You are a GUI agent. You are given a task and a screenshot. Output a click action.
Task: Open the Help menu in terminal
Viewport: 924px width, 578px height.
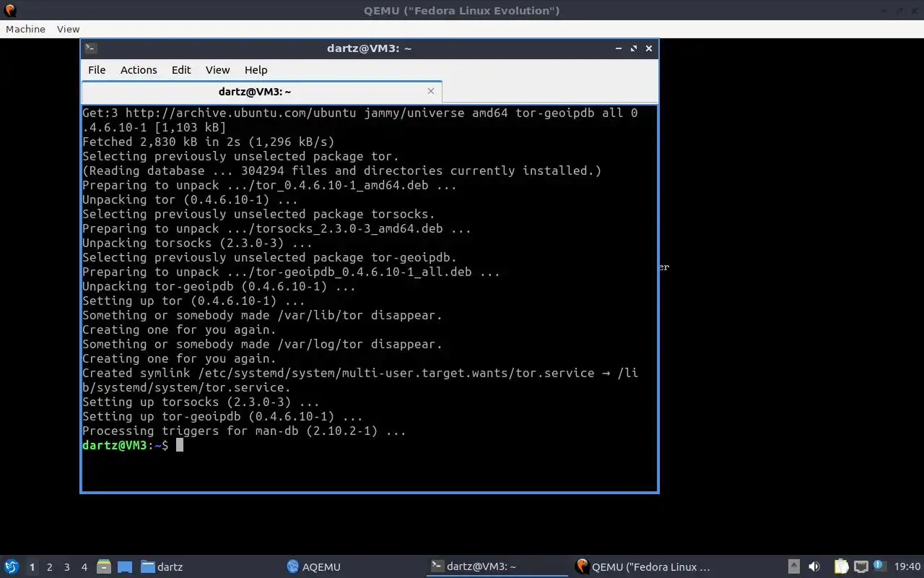pyautogui.click(x=256, y=70)
